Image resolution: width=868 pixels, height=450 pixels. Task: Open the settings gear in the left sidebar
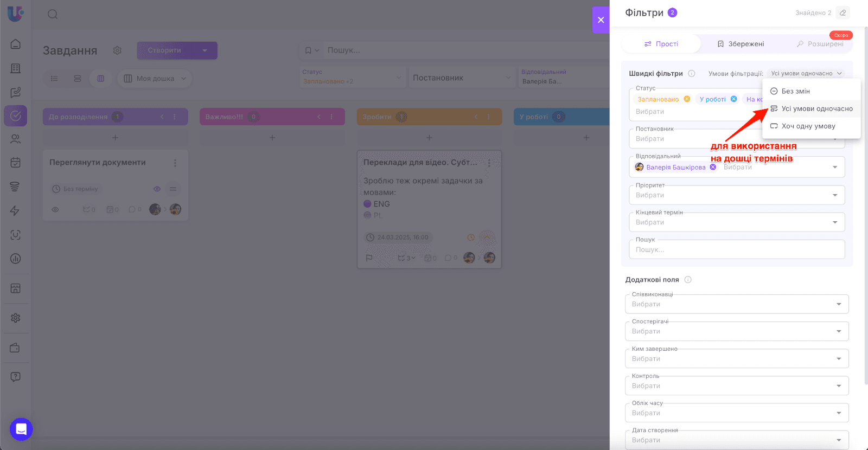point(16,318)
